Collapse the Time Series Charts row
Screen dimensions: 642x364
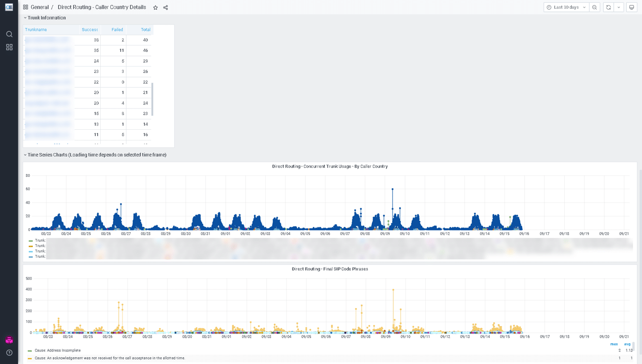pos(97,155)
